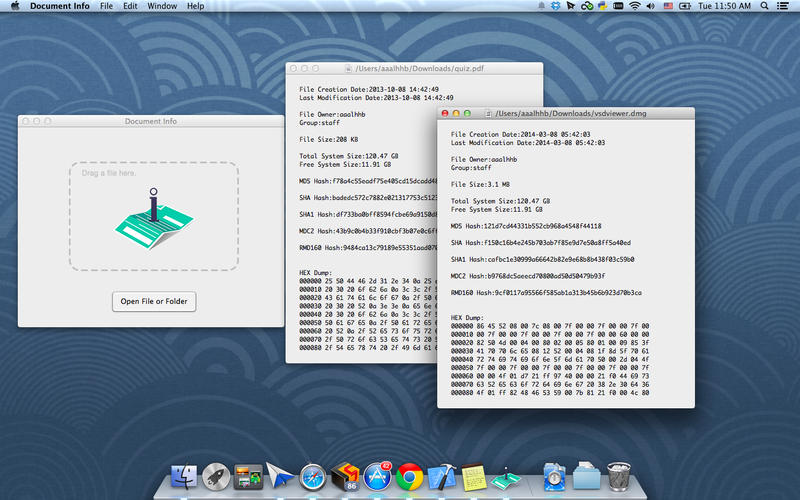Click the vsdviewer.dmg title bar file icon
Viewport: 800px width, 500px height.
coord(488,113)
